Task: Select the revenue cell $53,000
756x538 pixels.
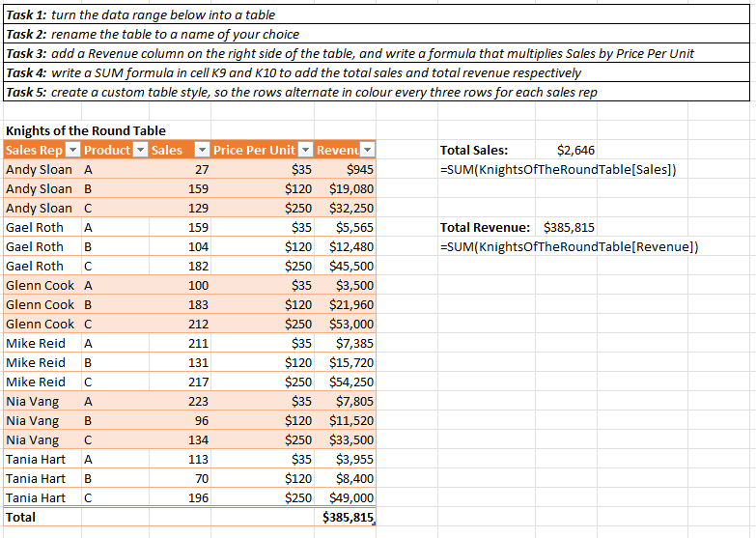Action: 345,324
